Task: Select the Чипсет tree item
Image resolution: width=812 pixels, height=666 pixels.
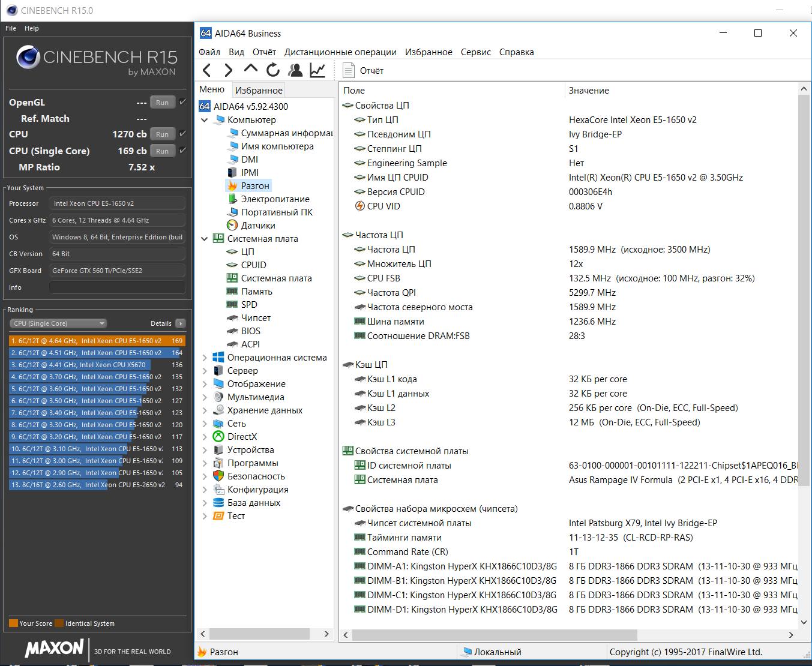Action: pyautogui.click(x=256, y=318)
